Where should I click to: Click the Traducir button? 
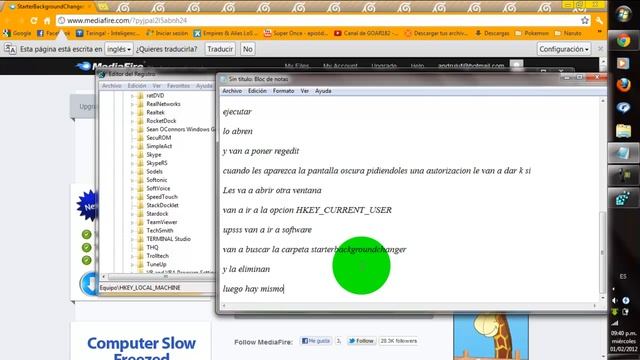coord(220,49)
